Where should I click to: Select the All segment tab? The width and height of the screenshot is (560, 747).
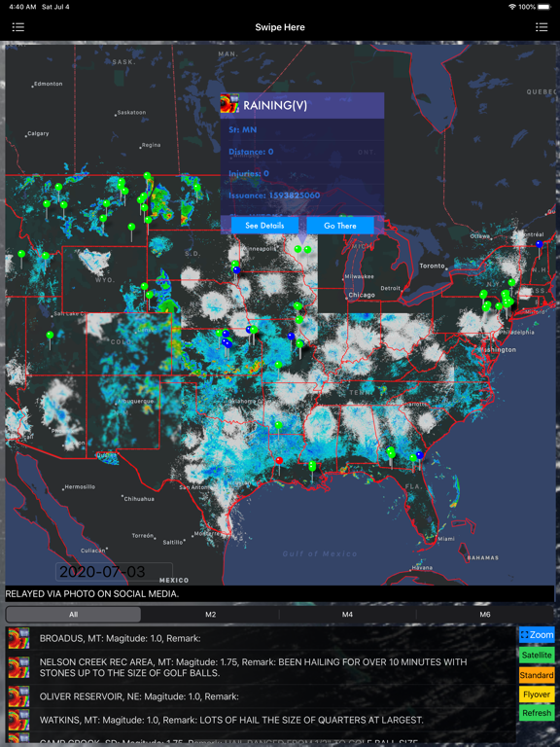(x=73, y=615)
